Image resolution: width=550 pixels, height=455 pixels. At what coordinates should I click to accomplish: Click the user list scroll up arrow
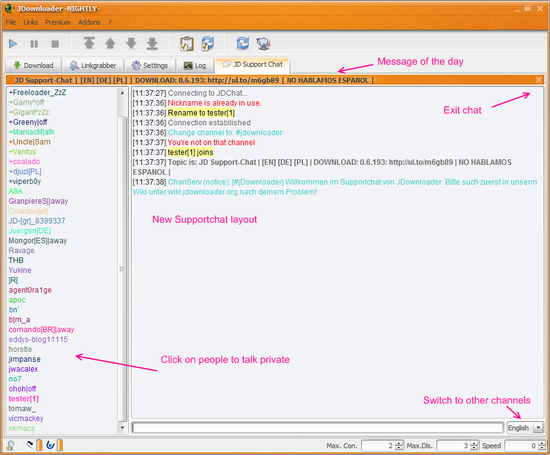tap(122, 93)
